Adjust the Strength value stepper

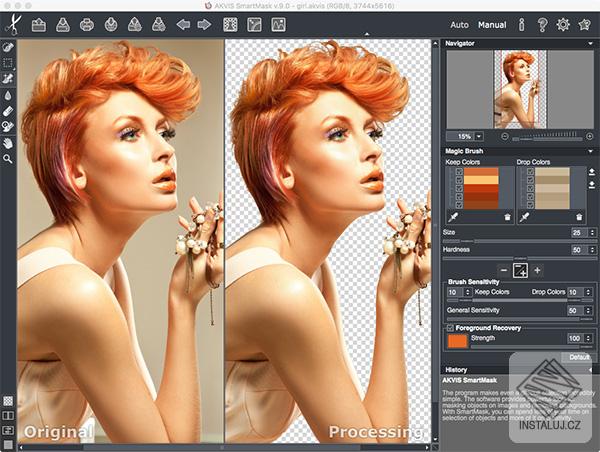pyautogui.click(x=588, y=338)
